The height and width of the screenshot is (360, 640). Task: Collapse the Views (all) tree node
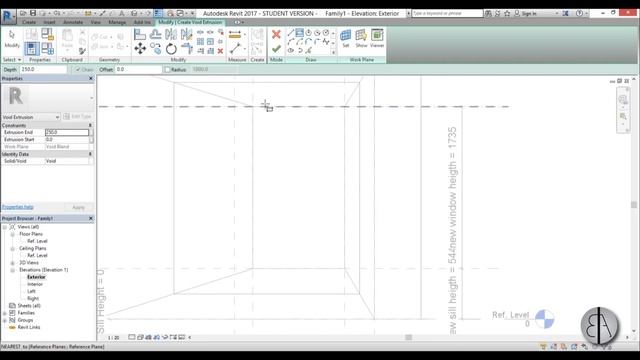5,227
